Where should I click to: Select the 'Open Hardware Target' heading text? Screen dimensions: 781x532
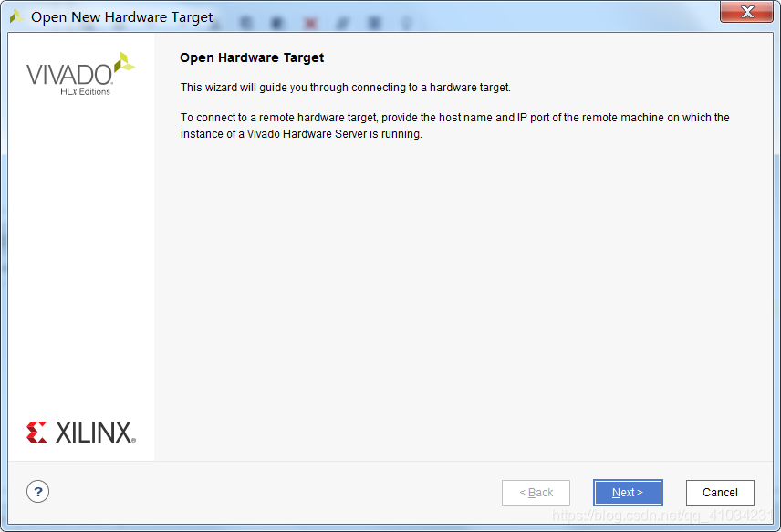[252, 57]
